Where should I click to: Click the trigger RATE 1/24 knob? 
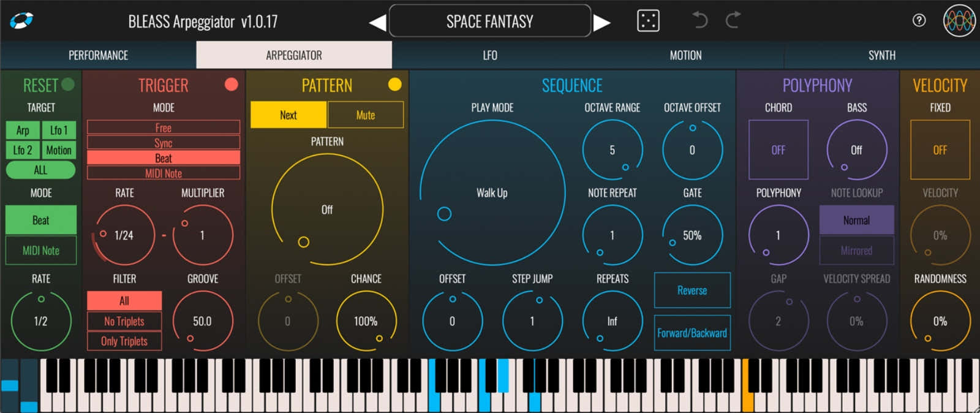124,235
